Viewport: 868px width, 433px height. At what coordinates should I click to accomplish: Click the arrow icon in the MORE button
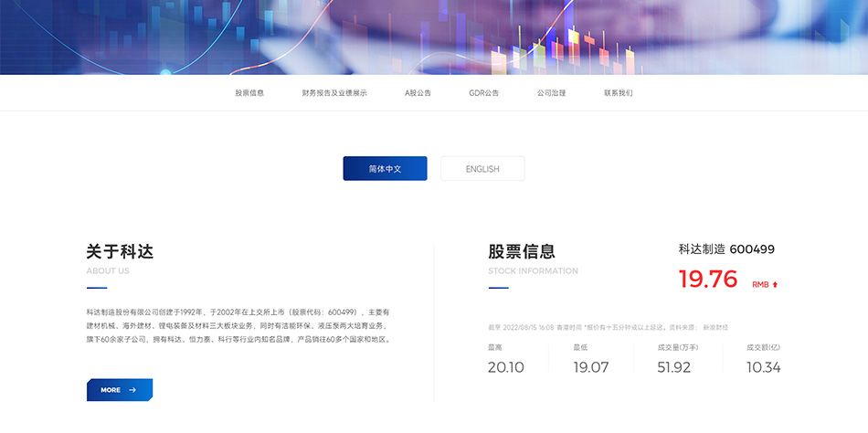(x=132, y=390)
